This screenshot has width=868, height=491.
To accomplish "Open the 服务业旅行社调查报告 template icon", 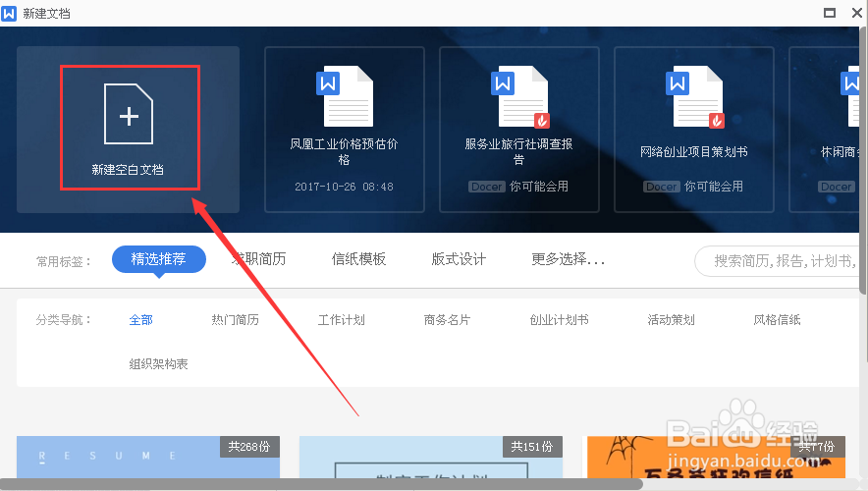I will click(519, 96).
